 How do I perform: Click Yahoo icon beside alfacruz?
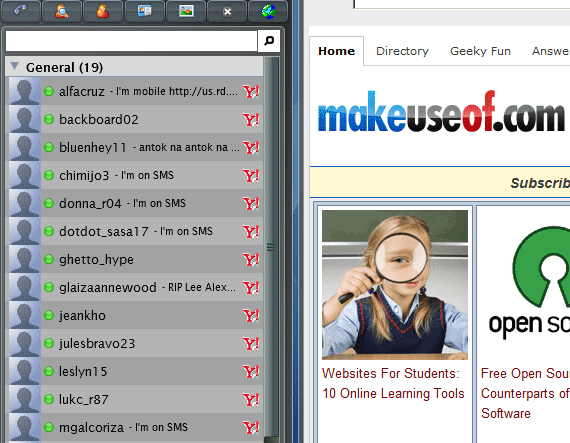[x=251, y=91]
